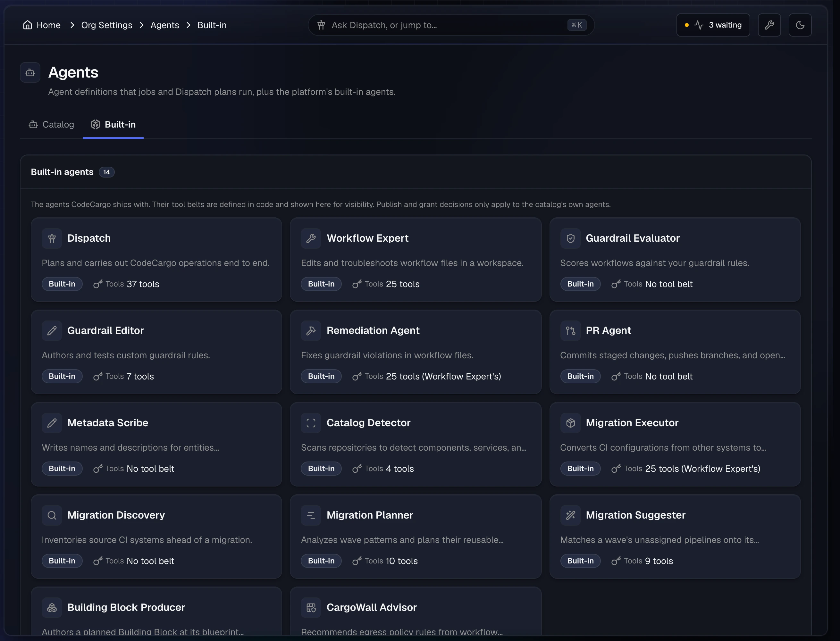
Task: Open the Migration Discovery card title
Action: click(x=116, y=515)
